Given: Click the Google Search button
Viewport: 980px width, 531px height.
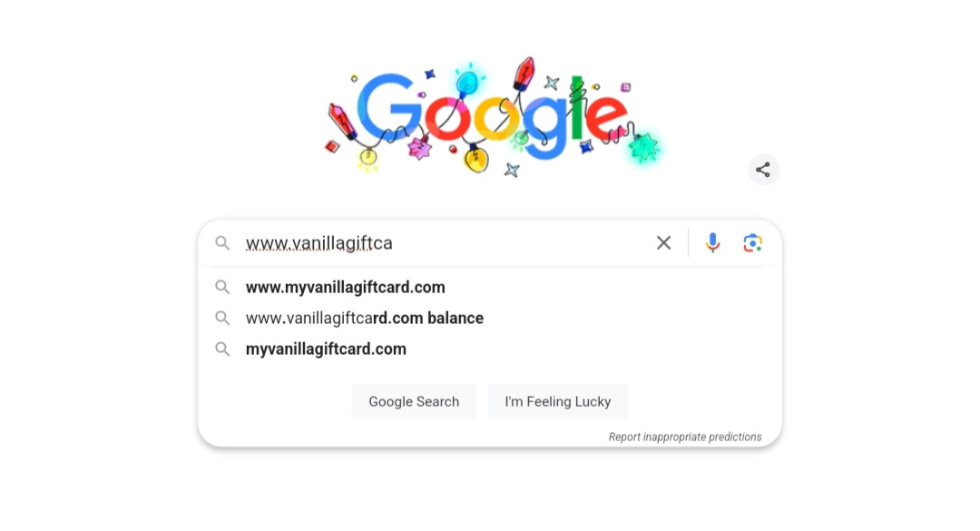Looking at the screenshot, I should coord(414,401).
